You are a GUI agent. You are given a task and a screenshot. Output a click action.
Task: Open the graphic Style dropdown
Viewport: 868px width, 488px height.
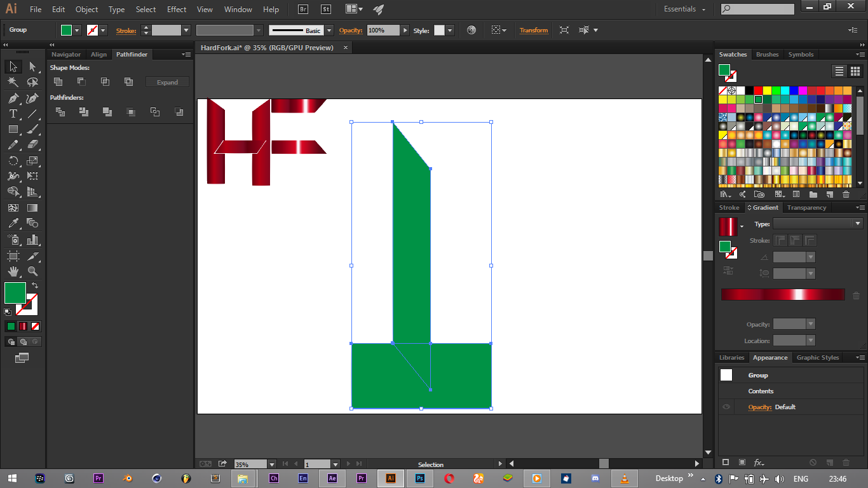tap(450, 30)
